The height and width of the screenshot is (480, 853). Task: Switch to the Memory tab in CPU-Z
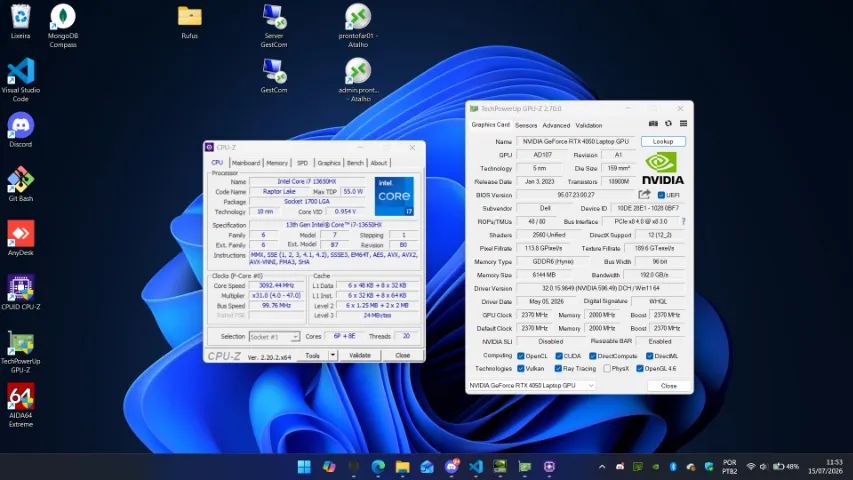click(x=277, y=163)
